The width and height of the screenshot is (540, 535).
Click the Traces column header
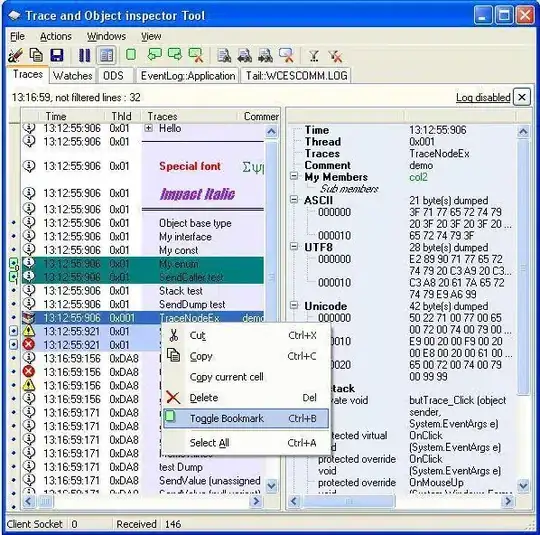point(189,116)
